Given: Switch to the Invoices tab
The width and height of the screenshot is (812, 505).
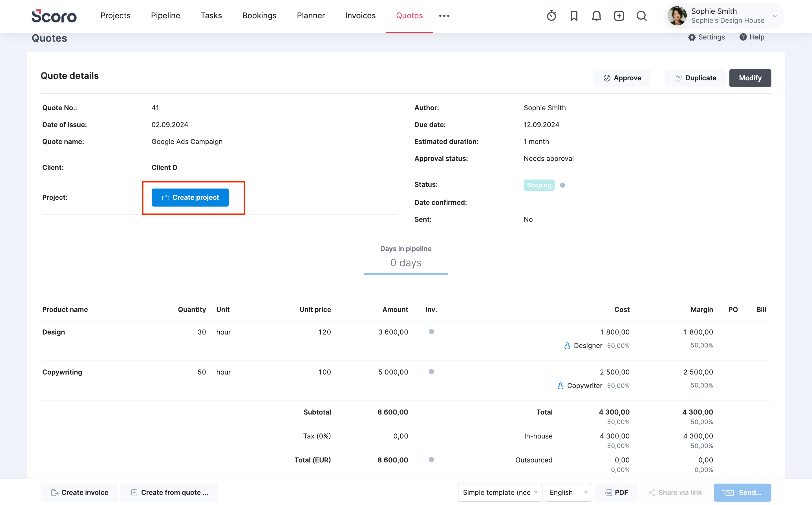Looking at the screenshot, I should point(360,16).
